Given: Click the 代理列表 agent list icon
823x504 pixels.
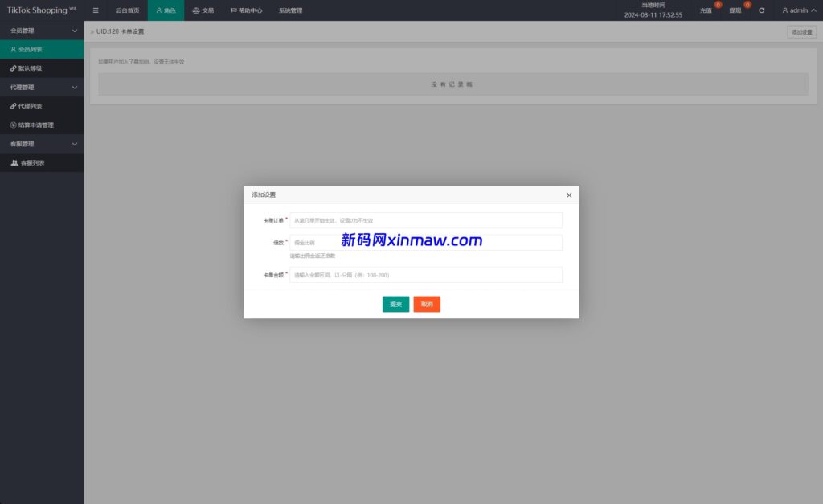Looking at the screenshot, I should [14, 105].
